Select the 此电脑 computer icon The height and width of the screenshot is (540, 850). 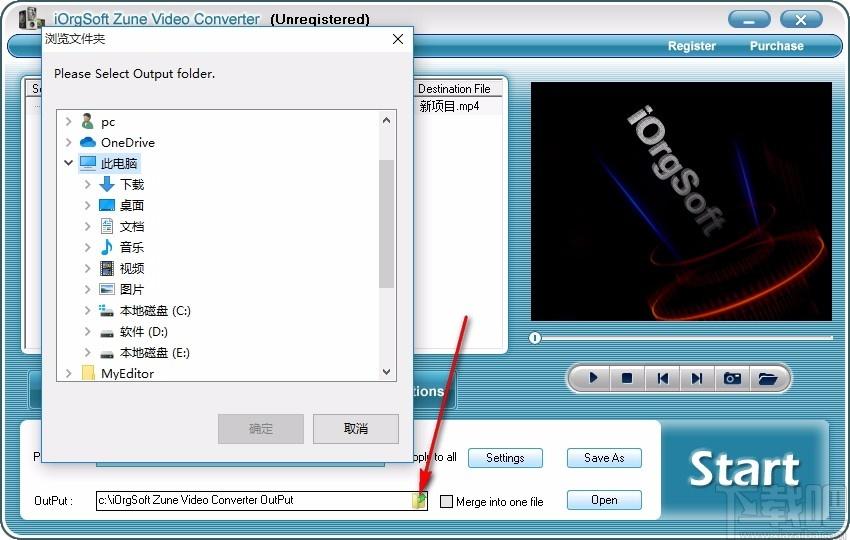click(x=88, y=163)
